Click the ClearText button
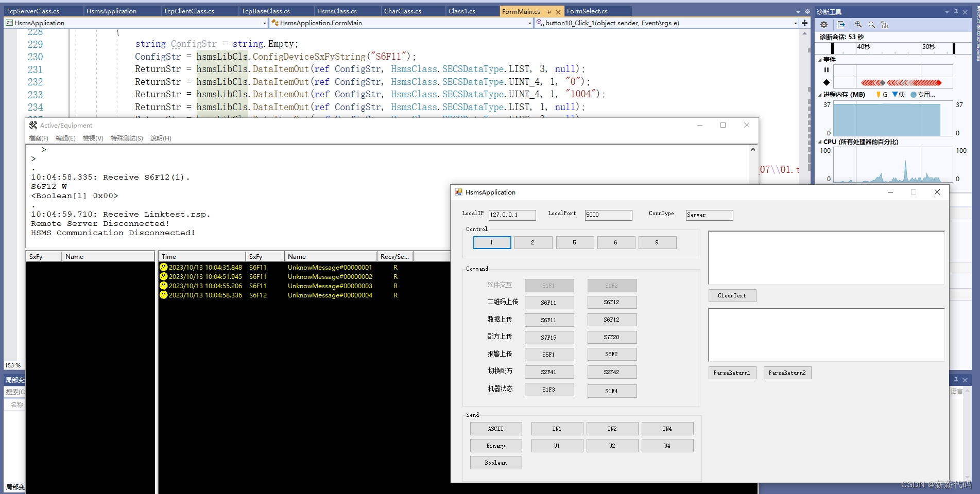Image resolution: width=980 pixels, height=494 pixels. tap(732, 295)
